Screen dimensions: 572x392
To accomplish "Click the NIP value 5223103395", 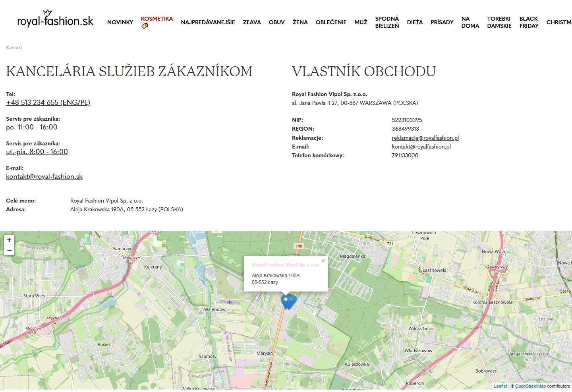I will click(x=407, y=120).
